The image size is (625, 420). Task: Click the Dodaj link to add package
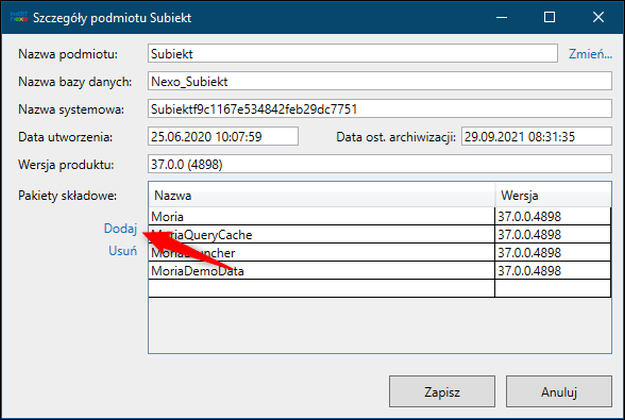click(x=120, y=229)
